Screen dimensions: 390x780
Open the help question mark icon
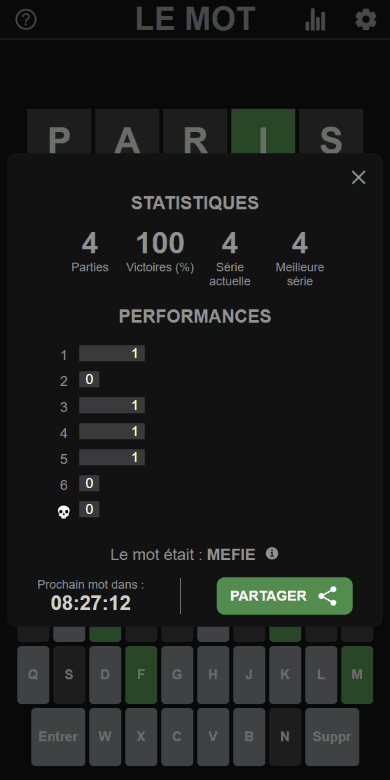click(26, 20)
